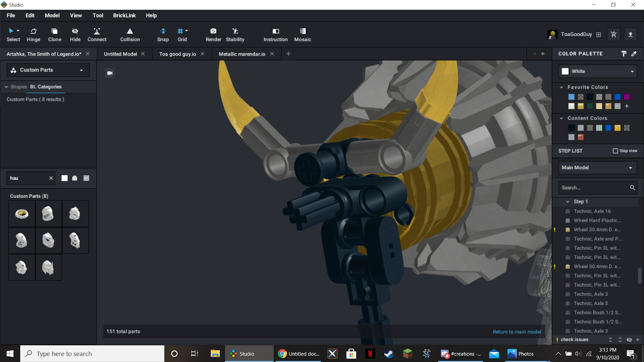644x362 pixels.
Task: Click Return to main model link
Action: pyautogui.click(x=517, y=332)
